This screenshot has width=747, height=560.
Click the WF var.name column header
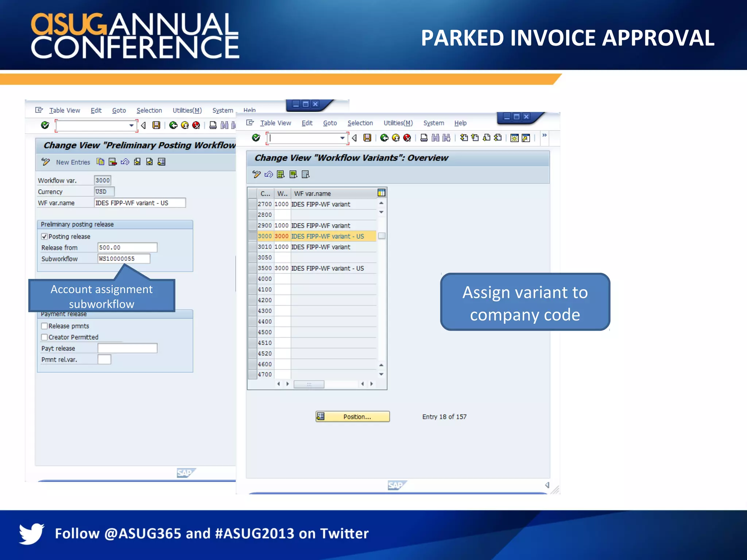coord(333,193)
